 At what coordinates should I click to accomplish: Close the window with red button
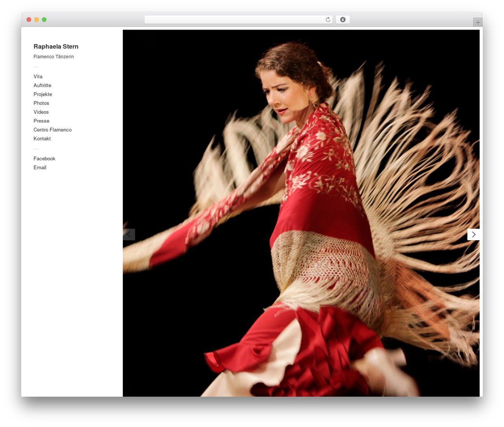click(x=29, y=20)
